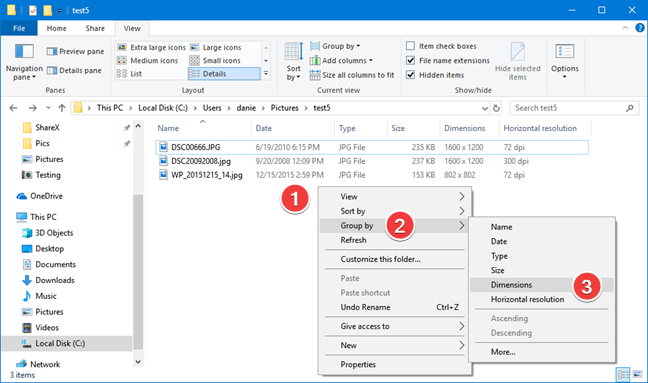Viewport: 648px width, 383px height.
Task: Toggle the Details pane
Action: click(74, 70)
